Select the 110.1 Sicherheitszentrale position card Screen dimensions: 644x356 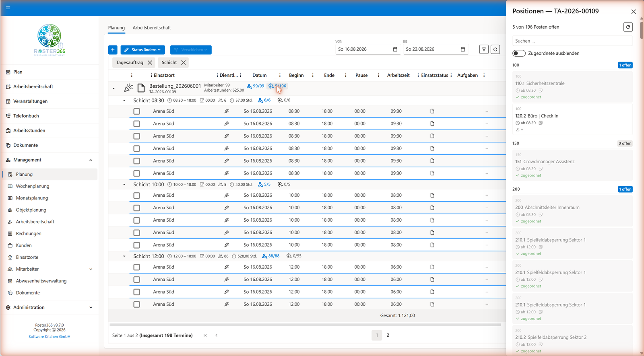[x=572, y=87]
